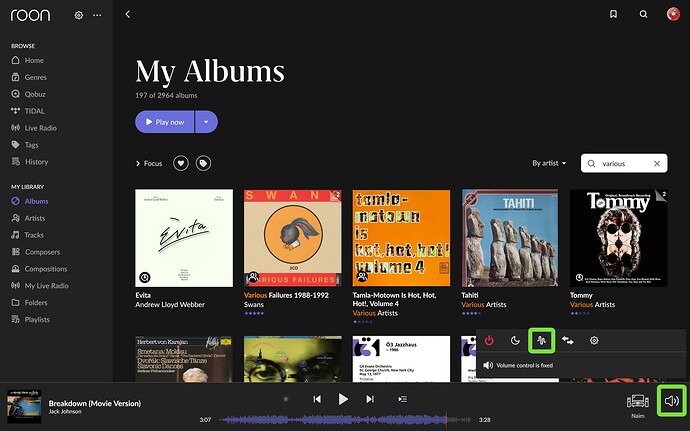Open the play queue icon

[402, 399]
